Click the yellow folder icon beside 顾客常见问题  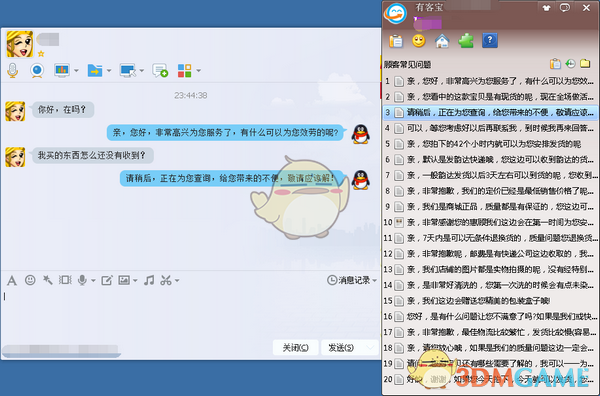coord(585,64)
